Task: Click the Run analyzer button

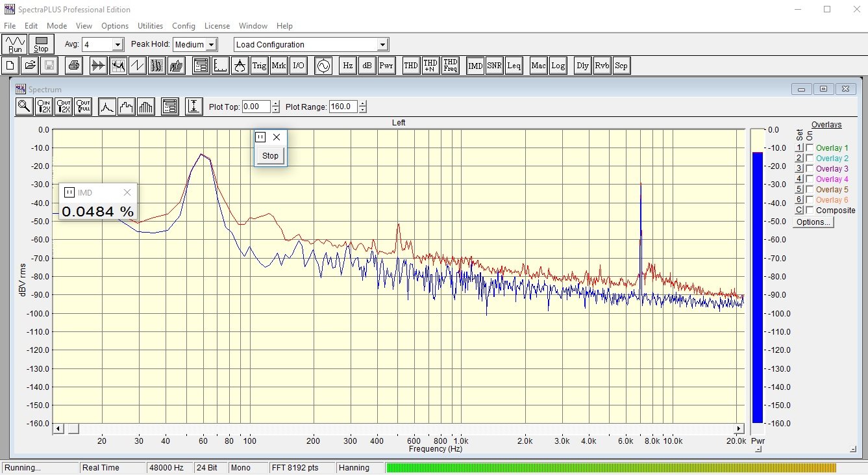Action: (x=15, y=44)
